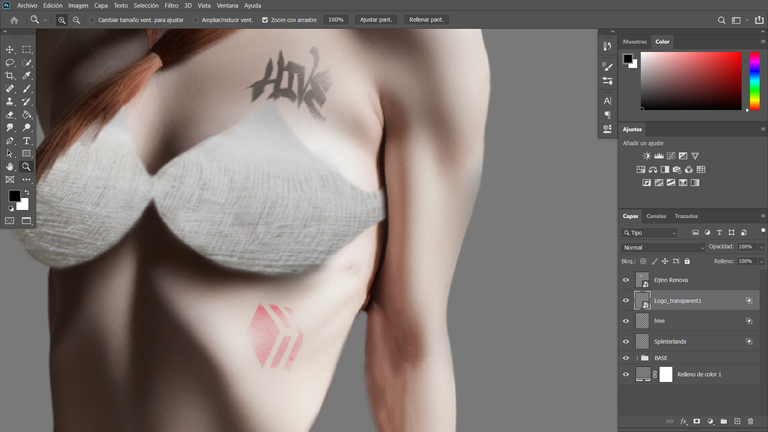The width and height of the screenshot is (768, 432).
Task: Toggle Cambiar tamaño vent. para ajustar checkbox
Action: (92, 20)
